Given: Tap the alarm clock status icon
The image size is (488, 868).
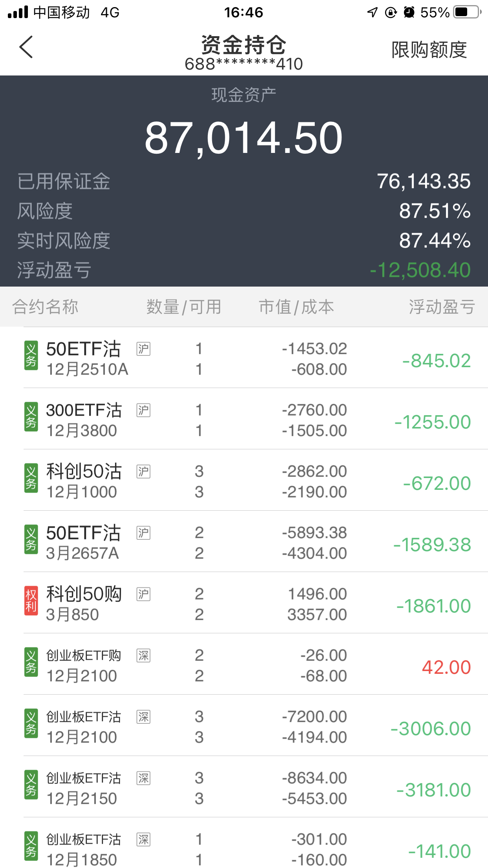Looking at the screenshot, I should point(409,13).
